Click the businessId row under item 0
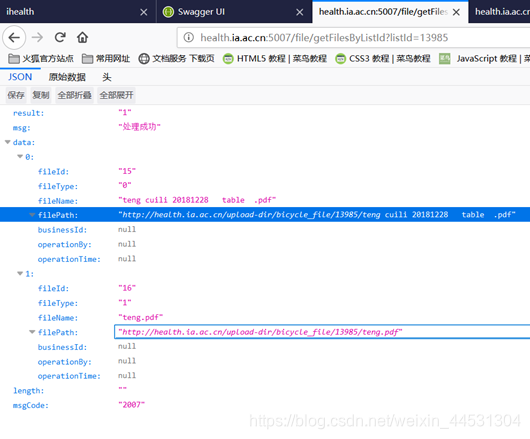This screenshot has width=530, height=439. coord(265,230)
